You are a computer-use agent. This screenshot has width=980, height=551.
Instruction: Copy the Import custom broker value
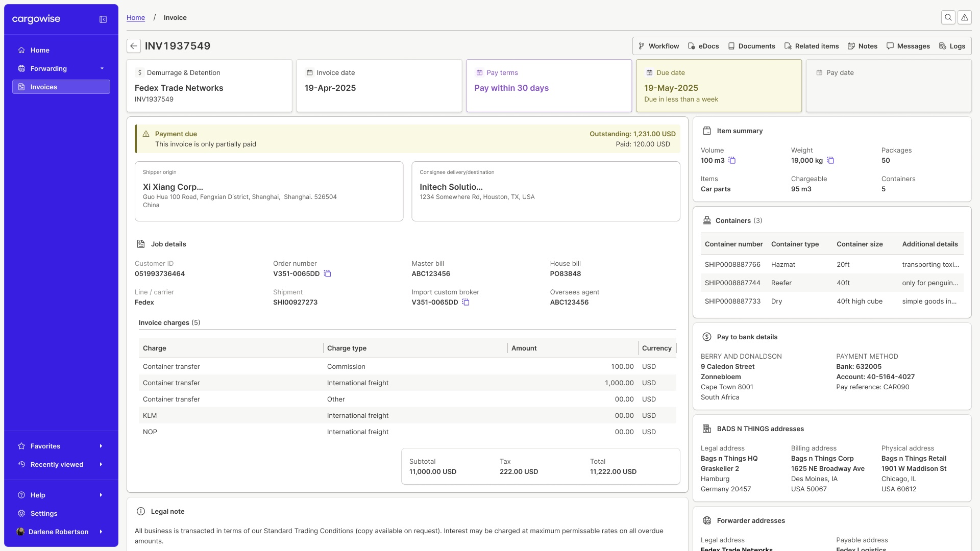(466, 302)
